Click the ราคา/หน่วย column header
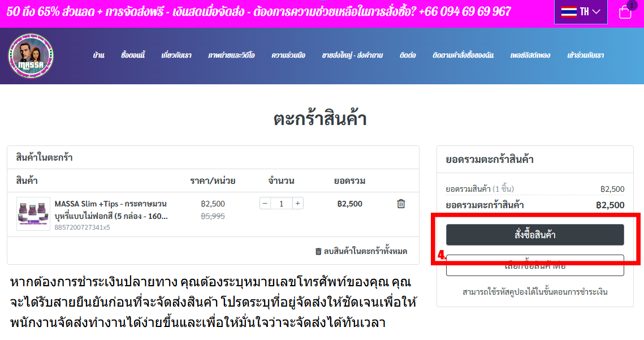 click(213, 181)
